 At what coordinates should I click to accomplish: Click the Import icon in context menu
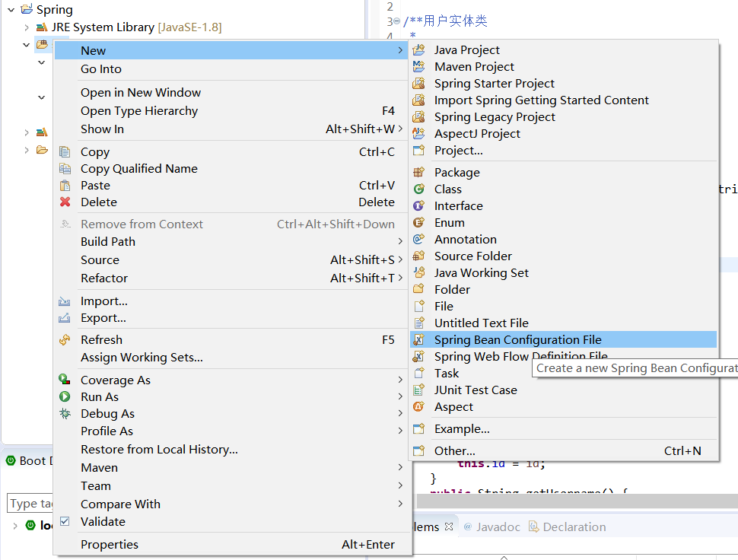coord(65,301)
